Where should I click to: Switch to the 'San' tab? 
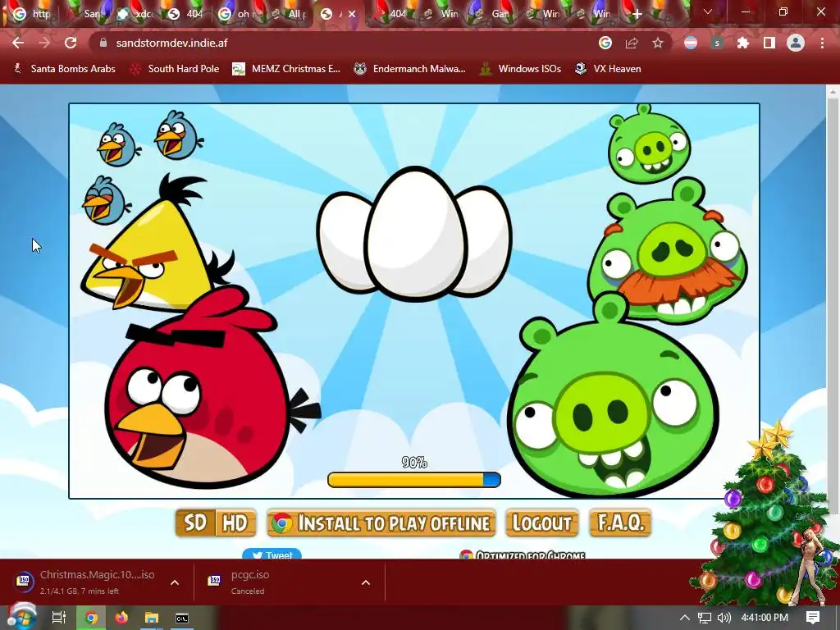click(x=84, y=14)
